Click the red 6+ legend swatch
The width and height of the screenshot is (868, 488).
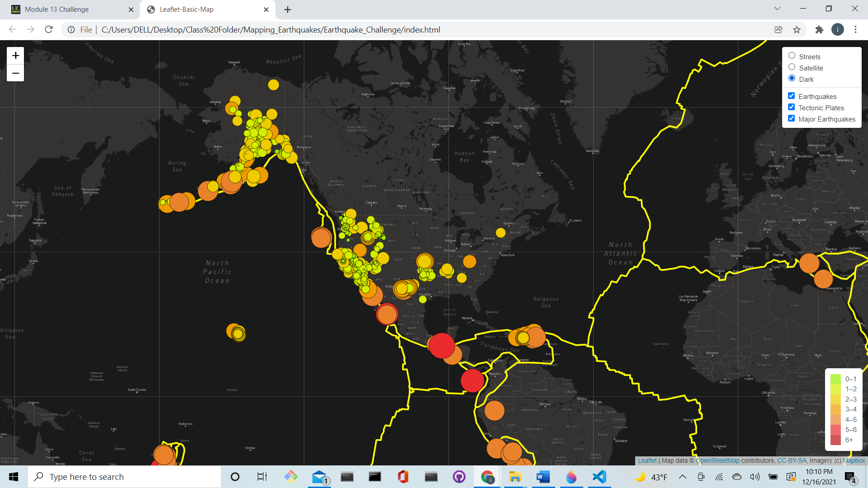click(x=836, y=440)
